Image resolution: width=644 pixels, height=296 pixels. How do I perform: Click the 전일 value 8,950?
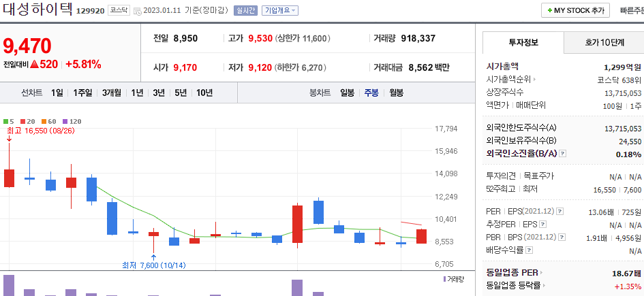[185, 39]
